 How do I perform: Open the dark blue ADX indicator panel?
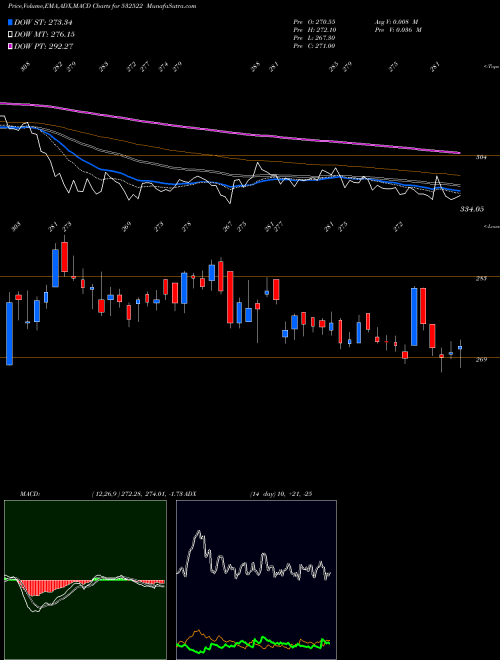pos(256,580)
